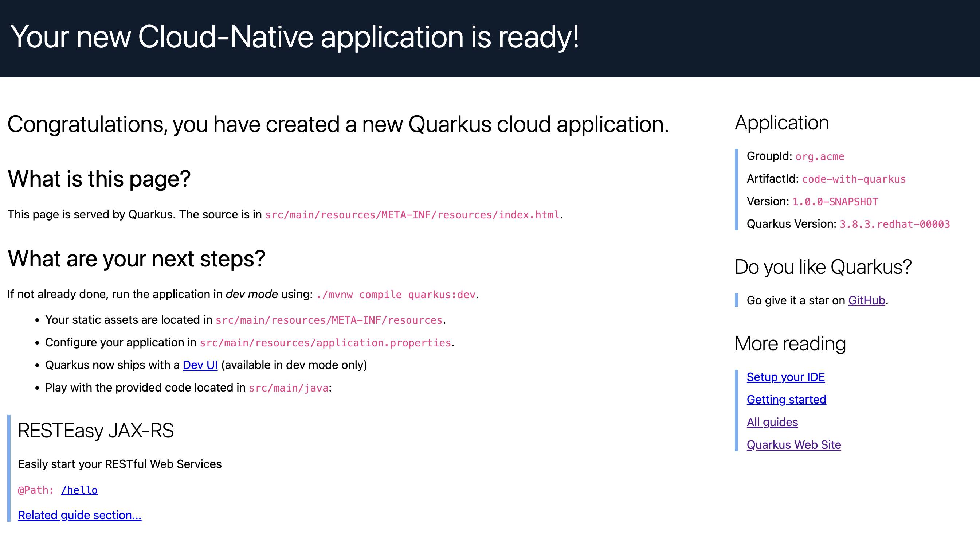Visit the Quarkus Web Site link
Image resolution: width=980 pixels, height=533 pixels.
pos(793,445)
